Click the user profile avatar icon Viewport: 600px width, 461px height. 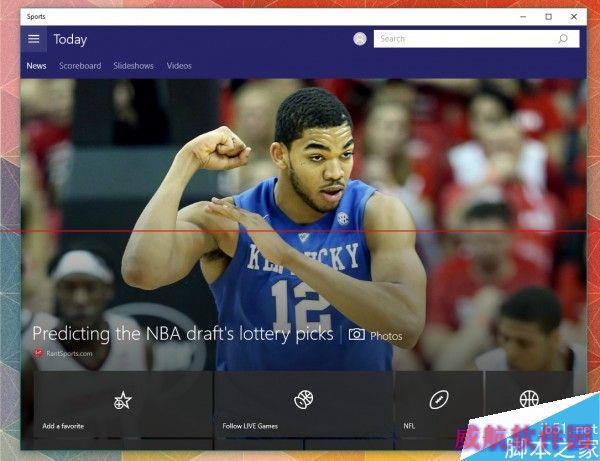pyautogui.click(x=360, y=39)
